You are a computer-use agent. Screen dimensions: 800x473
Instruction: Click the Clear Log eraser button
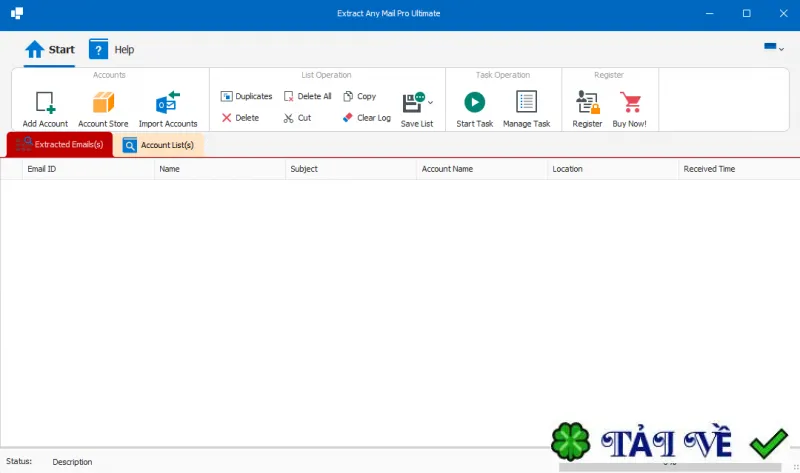[x=367, y=118]
